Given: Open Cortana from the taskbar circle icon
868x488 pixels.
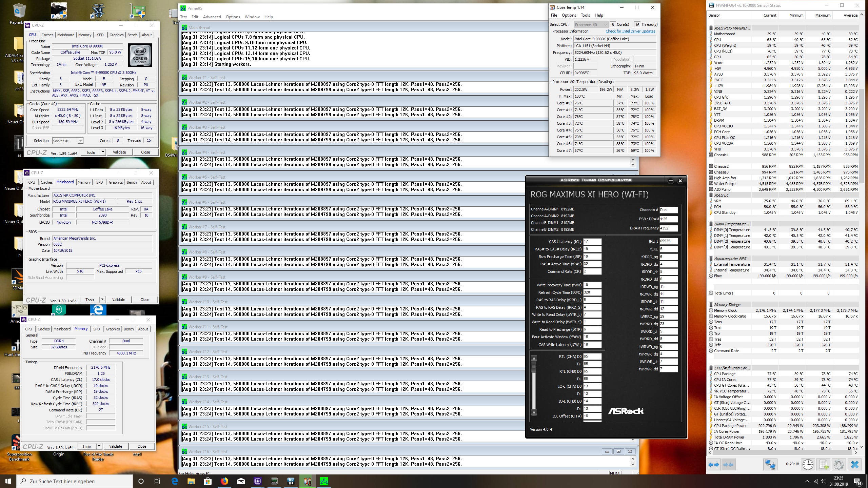Looking at the screenshot, I should click(x=141, y=481).
